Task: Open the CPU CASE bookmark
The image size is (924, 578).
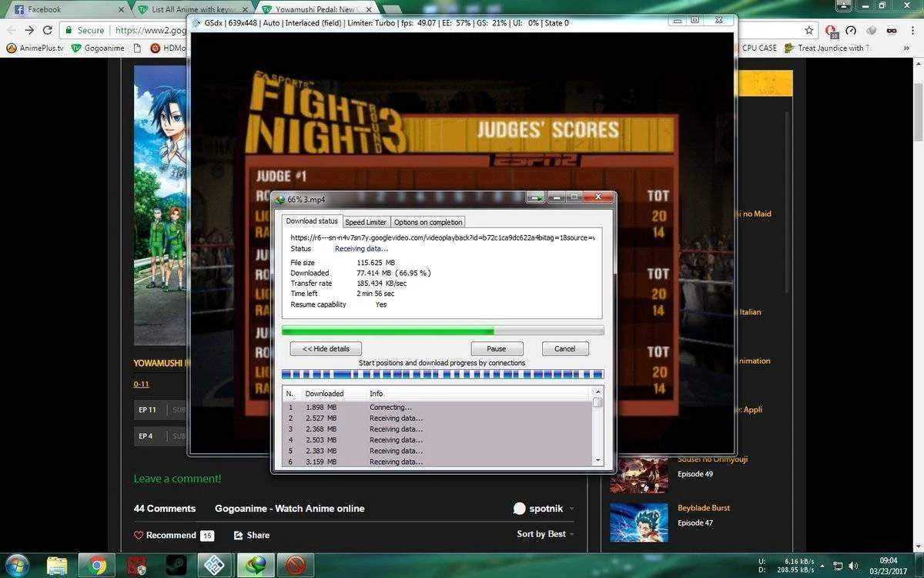Action: [758, 48]
